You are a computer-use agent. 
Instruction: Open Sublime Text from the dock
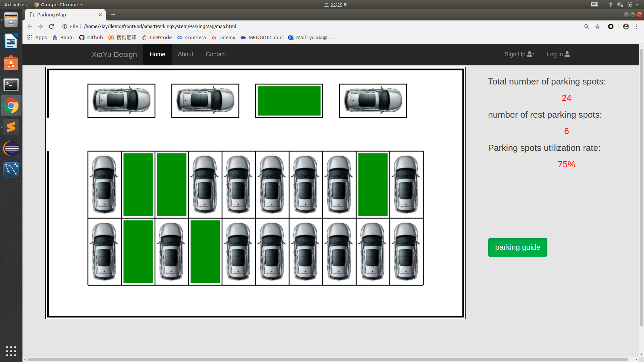pyautogui.click(x=11, y=127)
